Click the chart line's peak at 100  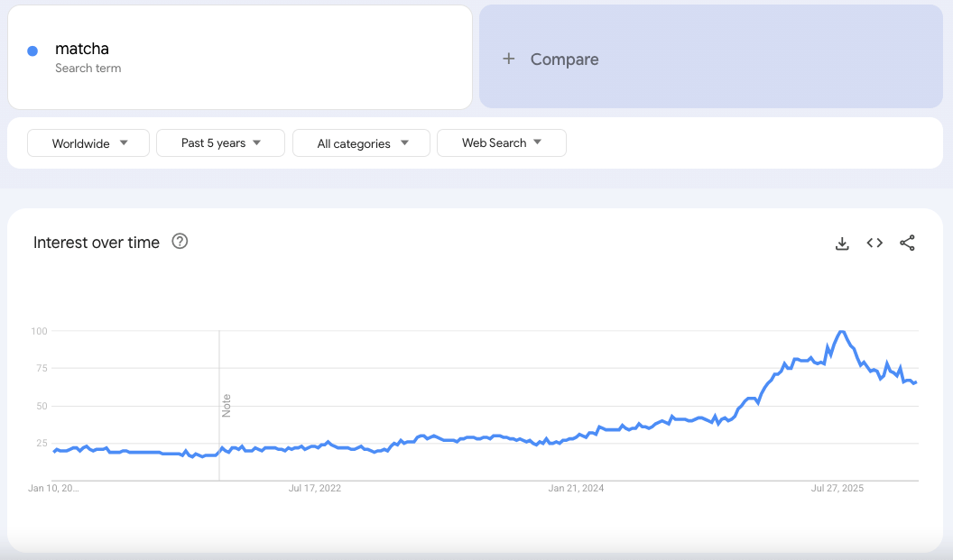[841, 332]
